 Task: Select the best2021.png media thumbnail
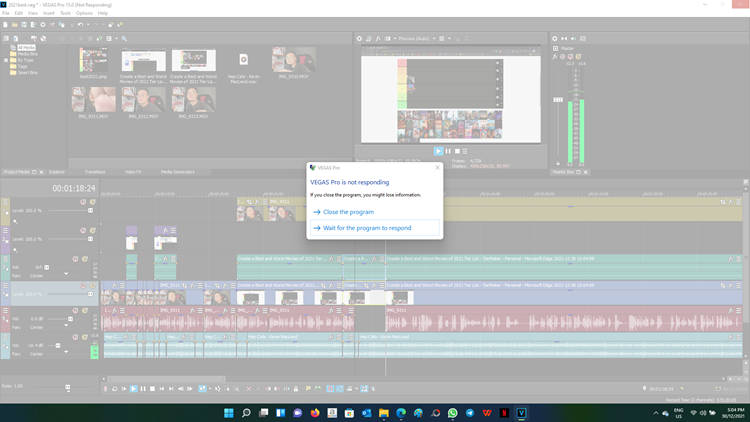pyautogui.click(x=93, y=60)
